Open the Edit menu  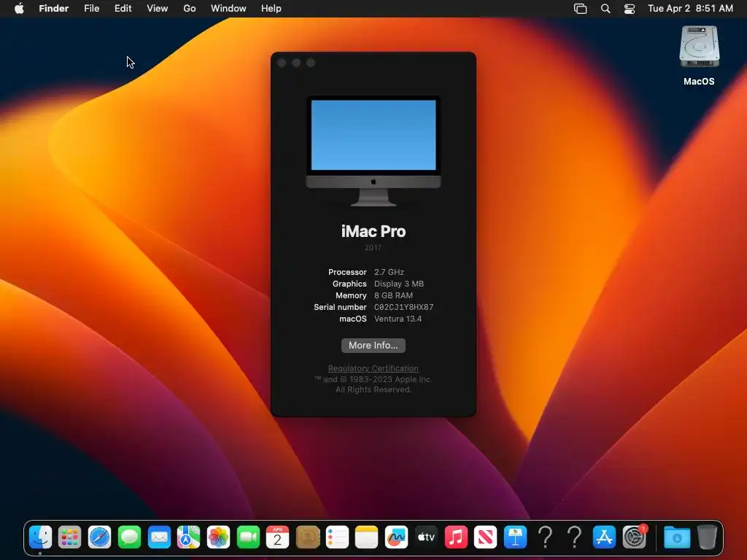tap(123, 9)
